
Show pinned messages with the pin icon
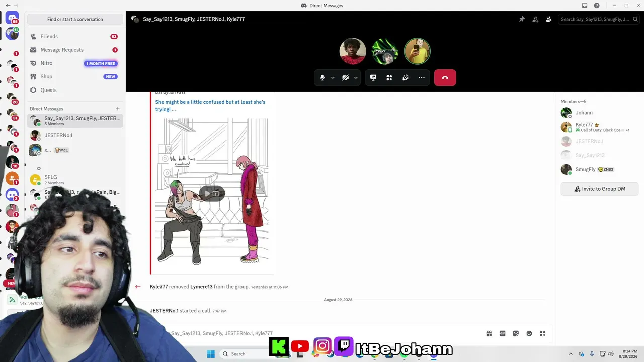coord(522,19)
